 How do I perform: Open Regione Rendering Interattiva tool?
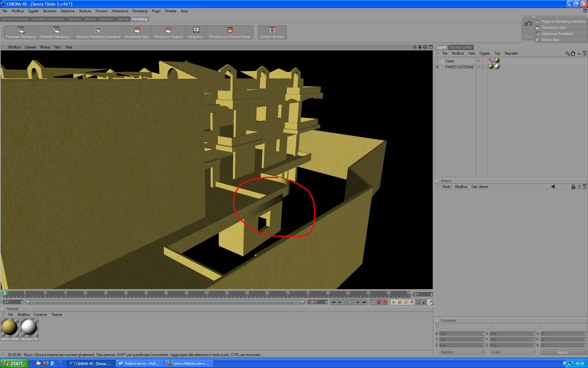pos(98,32)
